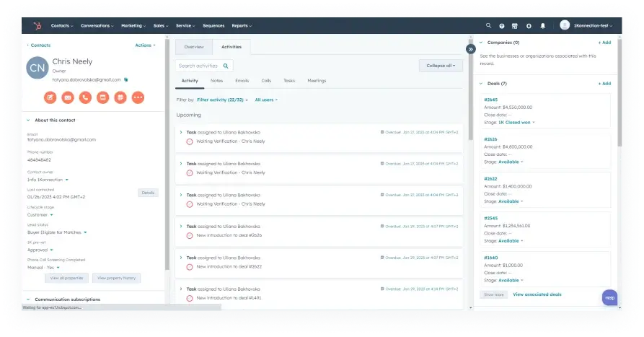The height and width of the screenshot is (337, 644).
Task: Change deal #2645 stage '1K Closed won'
Action: coord(516,123)
